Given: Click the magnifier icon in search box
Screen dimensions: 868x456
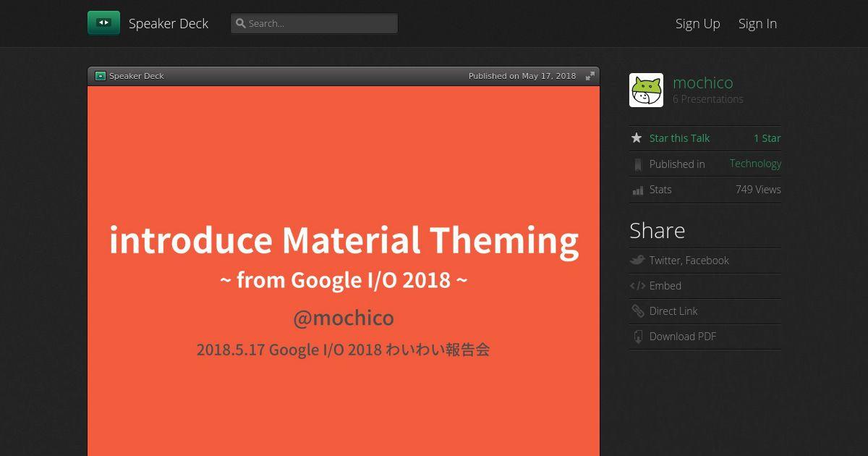Looking at the screenshot, I should tap(241, 23).
